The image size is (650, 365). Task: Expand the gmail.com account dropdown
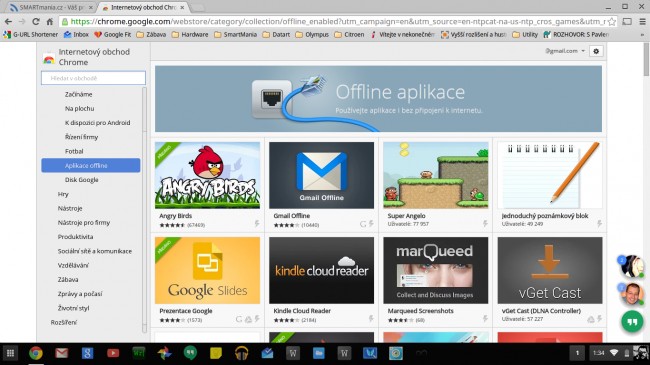point(565,51)
